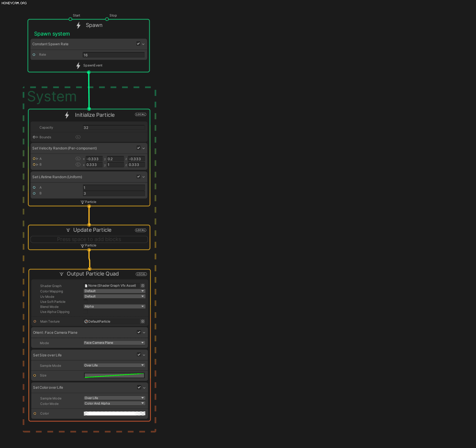Open the Color Mapping dropdown
The width and height of the screenshot is (476, 448).
(x=115, y=291)
